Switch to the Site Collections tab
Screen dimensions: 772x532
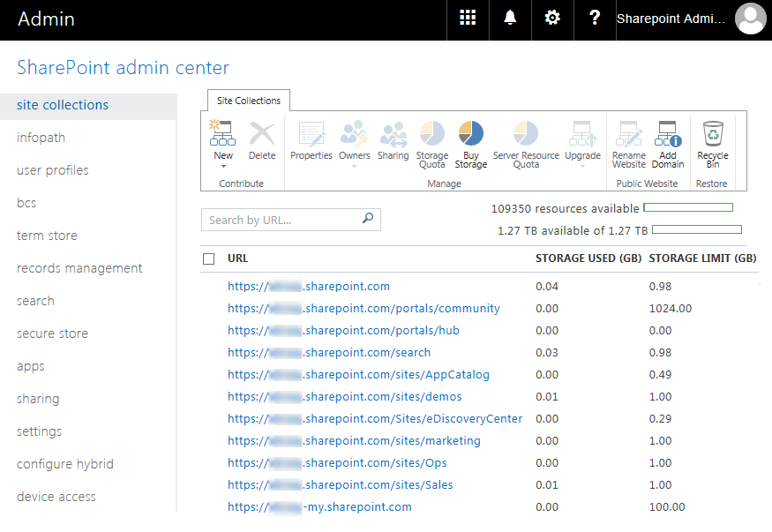247,101
